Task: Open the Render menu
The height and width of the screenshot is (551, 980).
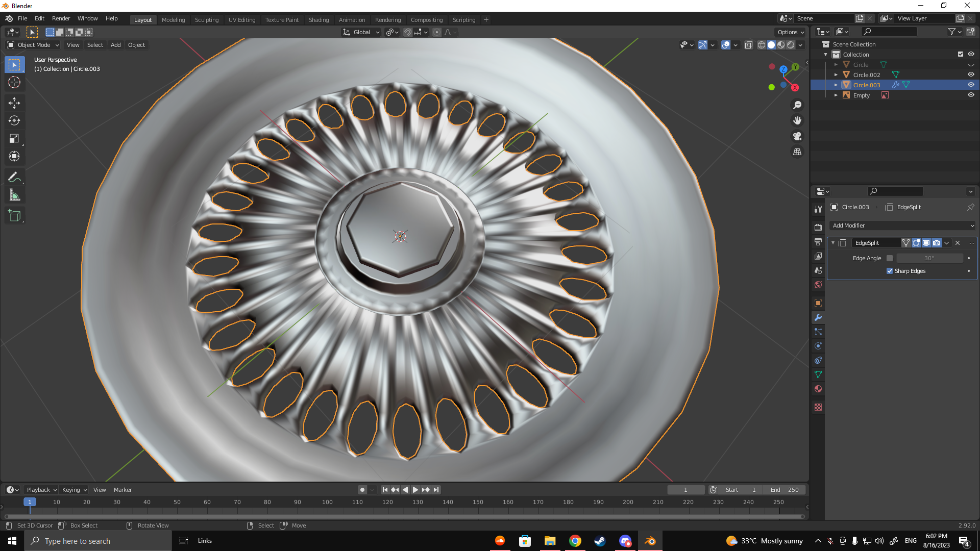Action: (x=61, y=18)
